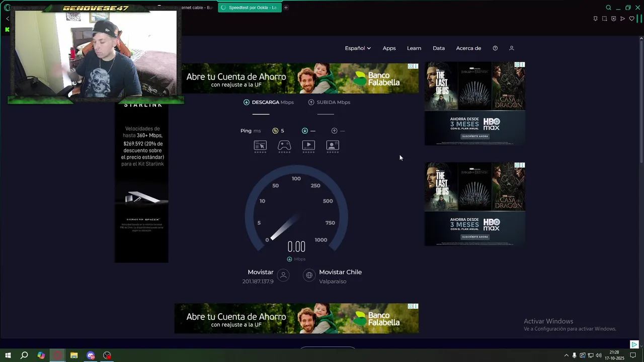Viewport: 644px width, 362px height.
Task: Open the Opera GX taskbar icon
Action: (x=58, y=355)
